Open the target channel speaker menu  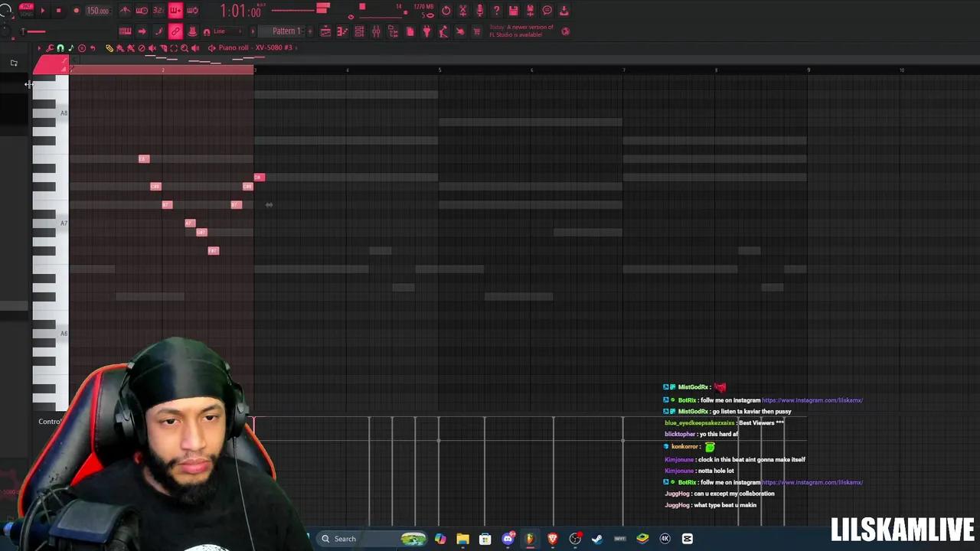coord(211,47)
